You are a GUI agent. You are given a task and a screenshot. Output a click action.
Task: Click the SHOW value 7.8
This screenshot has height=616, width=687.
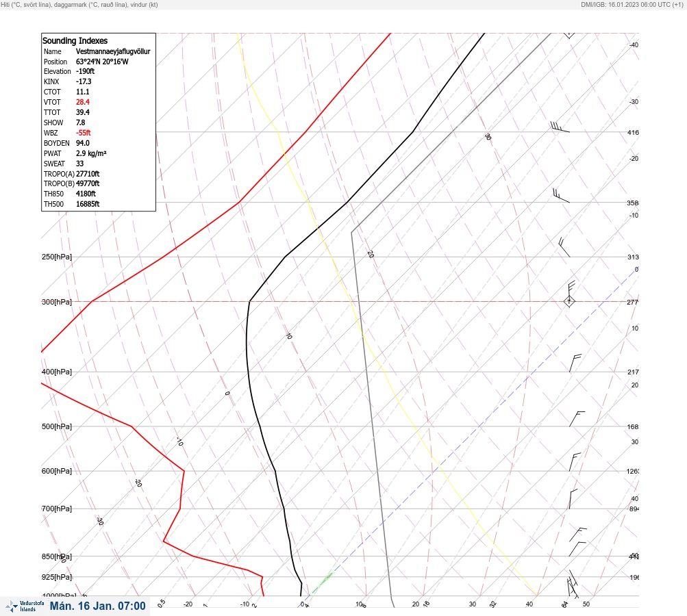tap(80, 123)
